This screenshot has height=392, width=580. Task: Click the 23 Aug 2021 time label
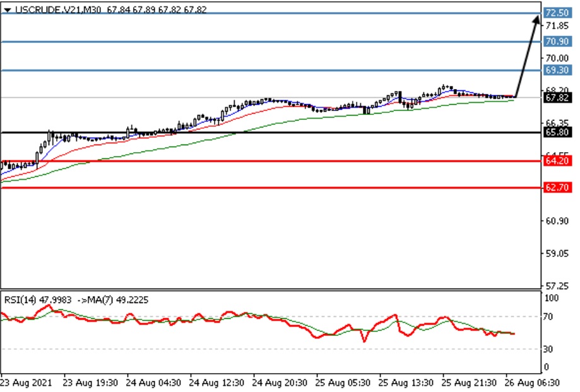27,383
